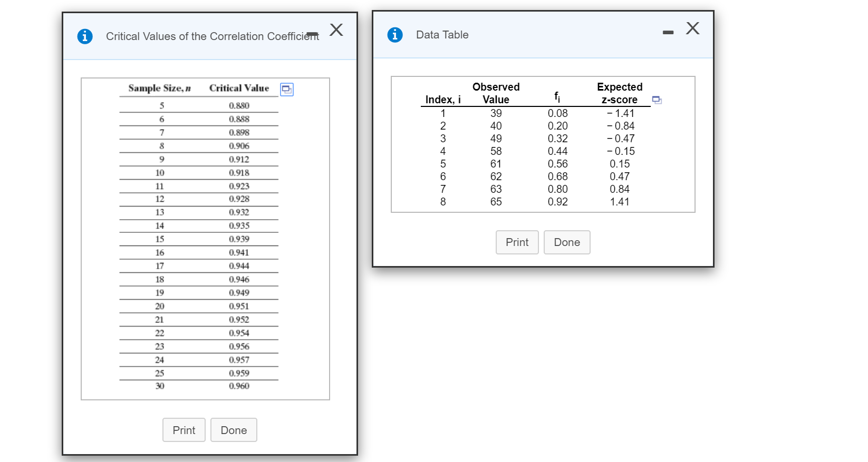
Task: Click f value 0.68
Action: (558, 176)
